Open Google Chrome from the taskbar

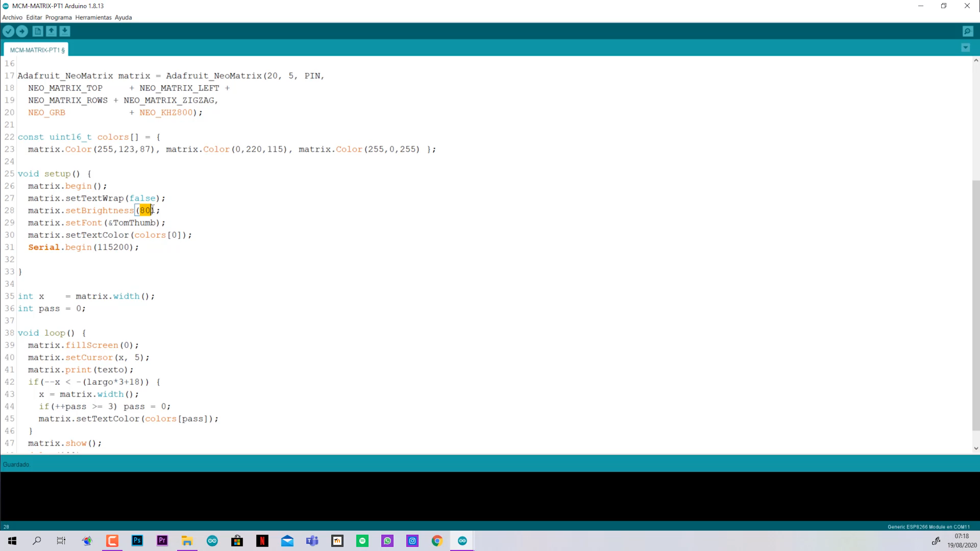[x=437, y=541]
